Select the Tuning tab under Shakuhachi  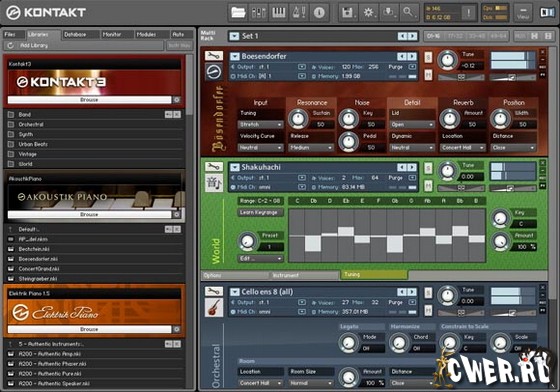pyautogui.click(x=374, y=275)
